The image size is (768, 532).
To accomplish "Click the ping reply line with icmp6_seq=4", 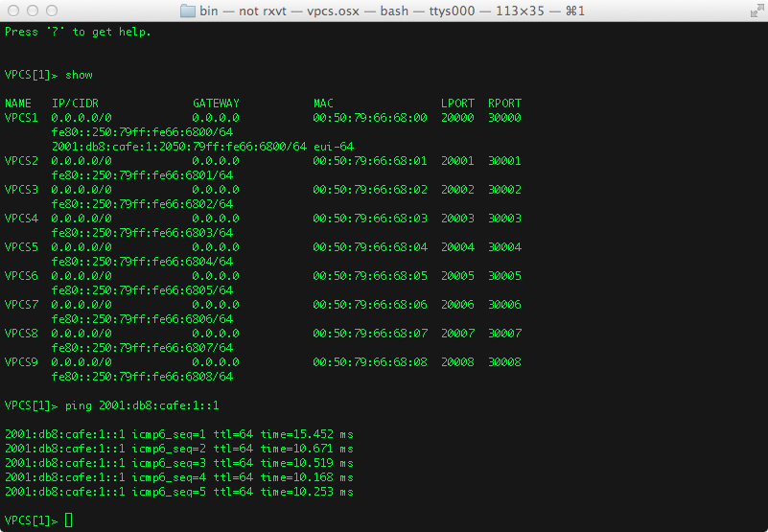I will (x=178, y=477).
